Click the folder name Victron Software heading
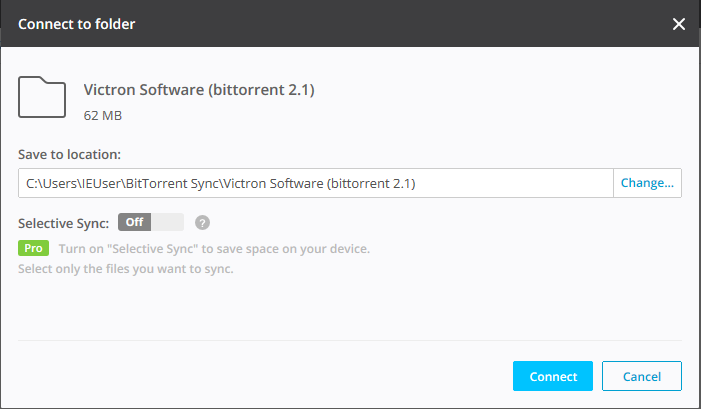 coord(199,91)
